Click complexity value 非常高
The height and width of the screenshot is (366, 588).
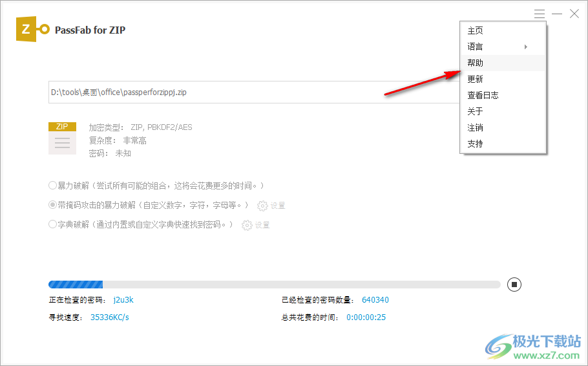click(134, 141)
